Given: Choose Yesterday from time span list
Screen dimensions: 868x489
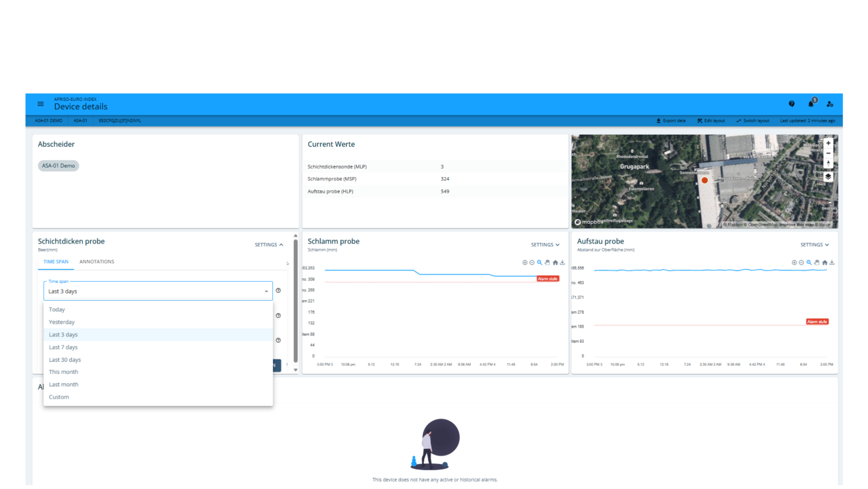Looking at the screenshot, I should click(x=158, y=322).
